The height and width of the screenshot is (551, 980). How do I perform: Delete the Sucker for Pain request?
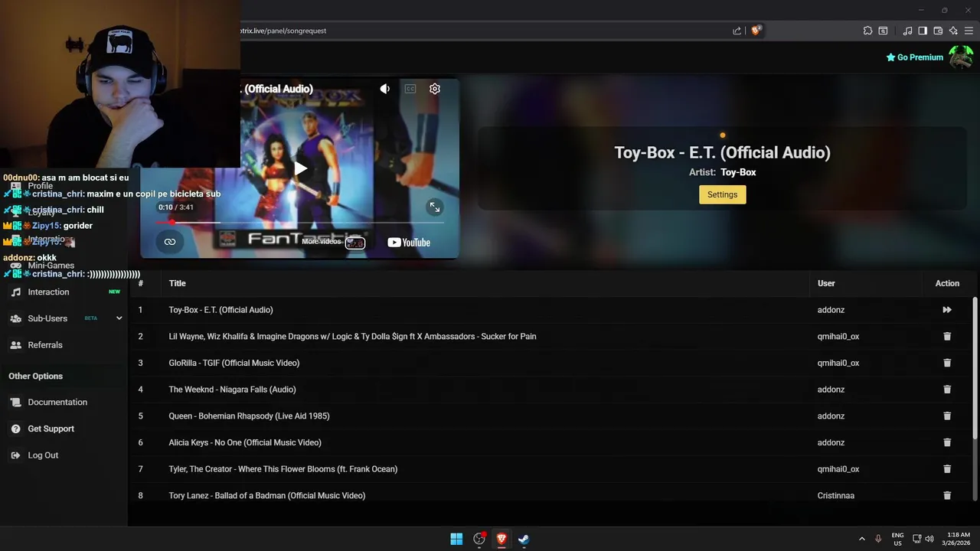point(947,337)
